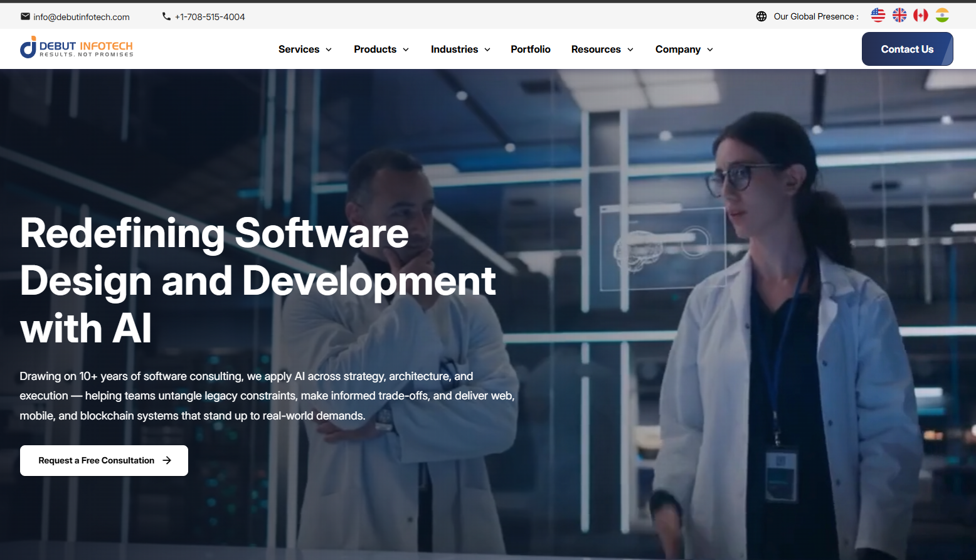
Task: Click the info@debutinfotech.com email link
Action: pyautogui.click(x=82, y=17)
